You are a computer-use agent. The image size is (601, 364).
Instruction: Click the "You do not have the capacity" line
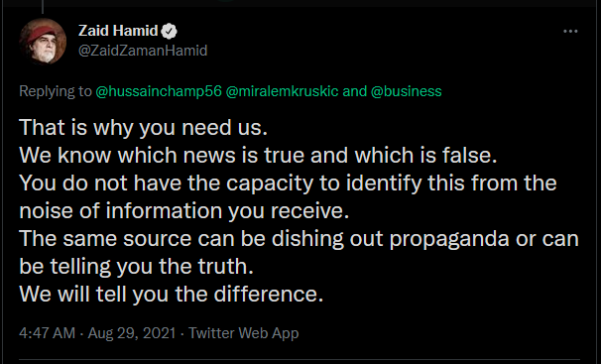point(288,183)
